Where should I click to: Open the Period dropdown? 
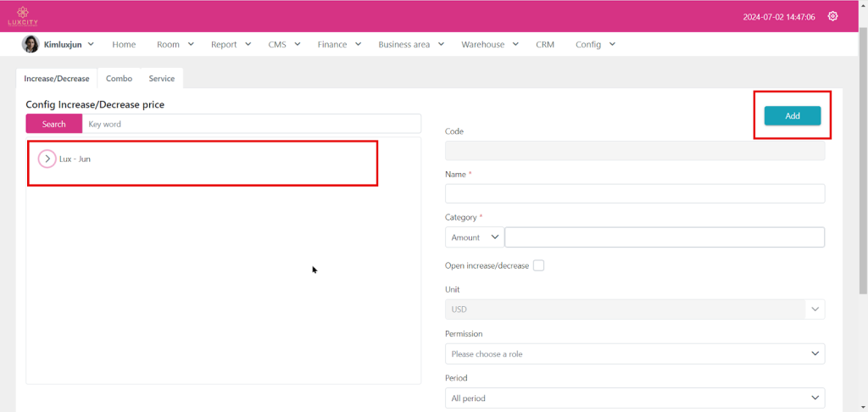coord(634,398)
